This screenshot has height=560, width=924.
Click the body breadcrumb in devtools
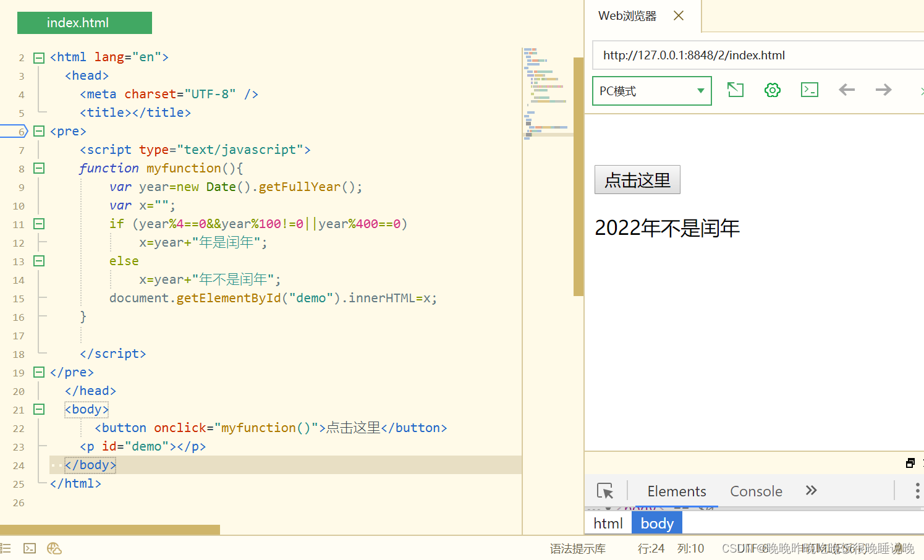657,524
